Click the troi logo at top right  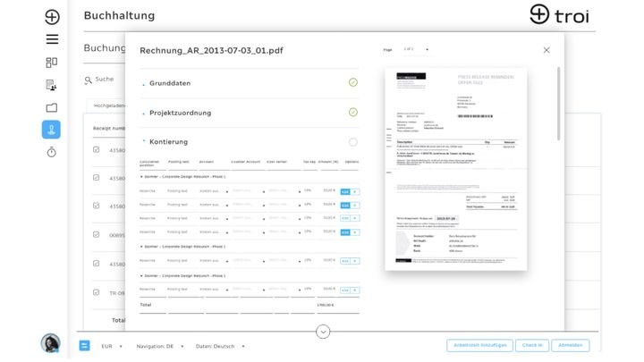pos(559,15)
